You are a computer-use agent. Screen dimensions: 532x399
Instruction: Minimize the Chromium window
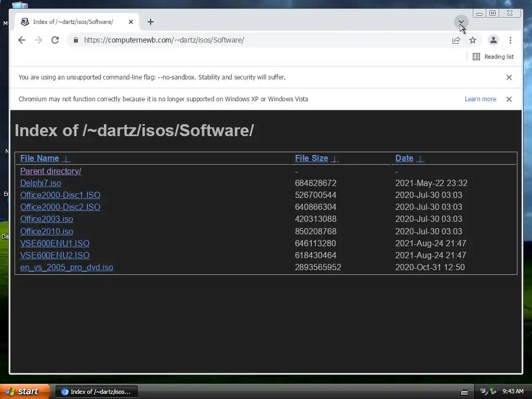tap(480, 13)
